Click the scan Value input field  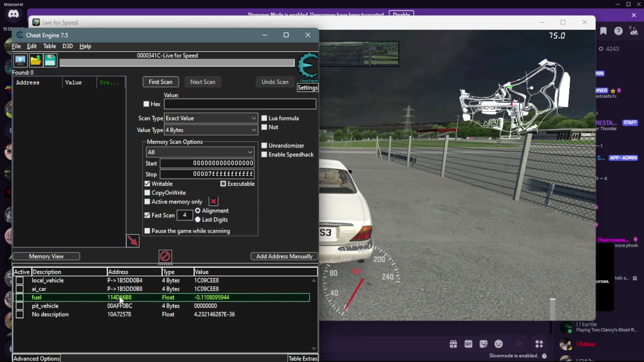[x=240, y=104]
